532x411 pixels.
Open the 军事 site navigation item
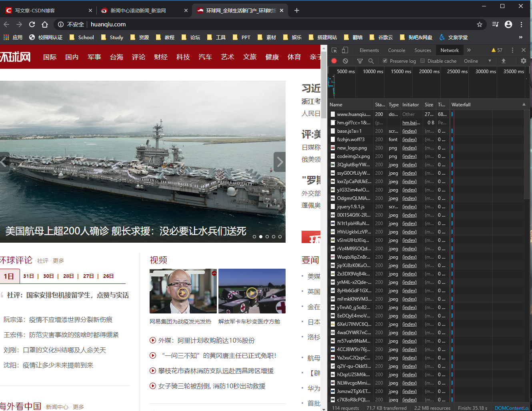point(94,57)
